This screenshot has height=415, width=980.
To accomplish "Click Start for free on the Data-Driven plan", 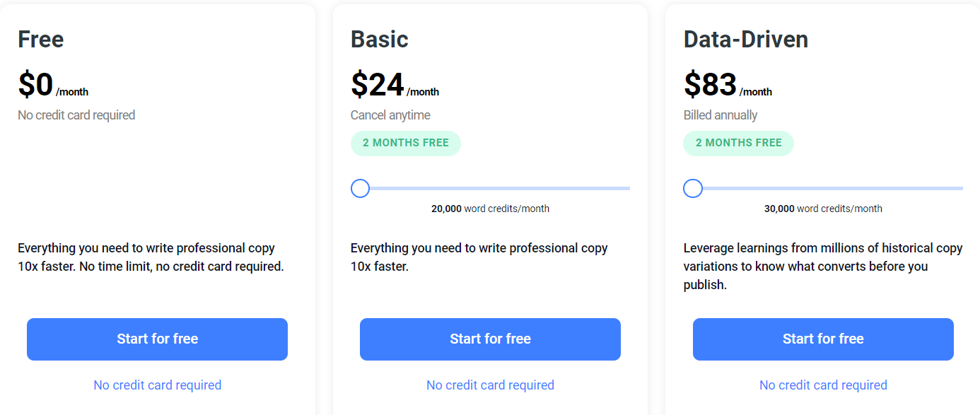I will pyautogui.click(x=823, y=339).
